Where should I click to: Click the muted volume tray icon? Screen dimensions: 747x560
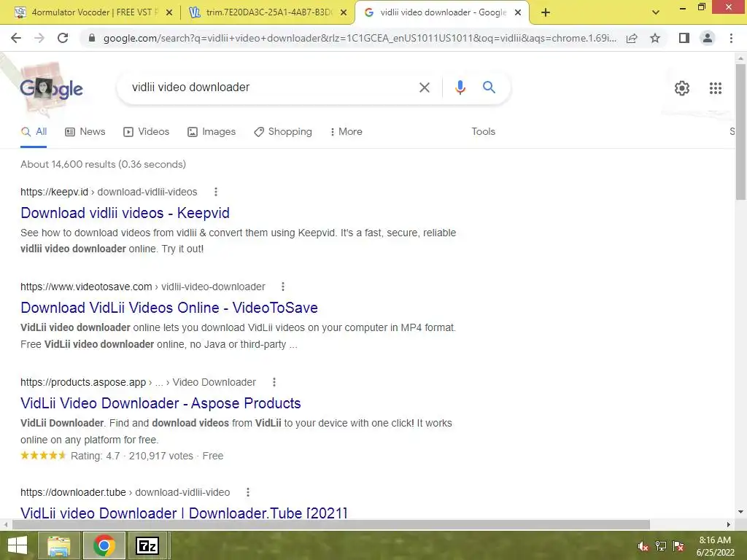pyautogui.click(x=643, y=546)
